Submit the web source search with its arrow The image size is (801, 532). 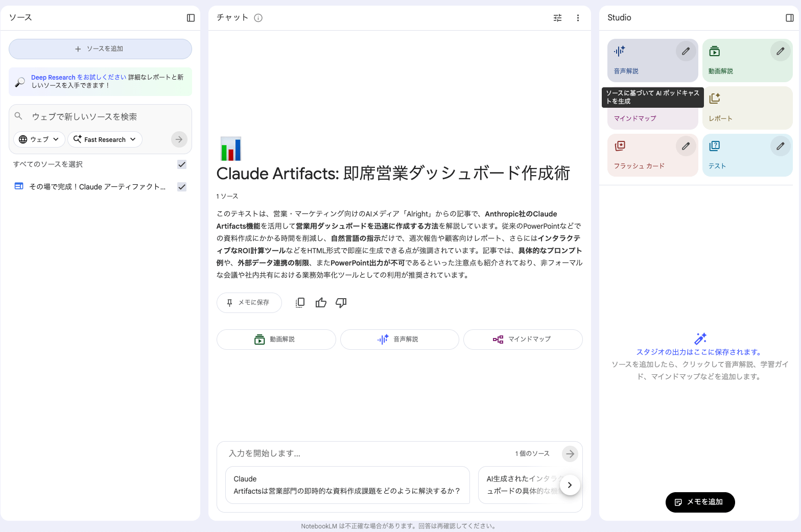(179, 139)
